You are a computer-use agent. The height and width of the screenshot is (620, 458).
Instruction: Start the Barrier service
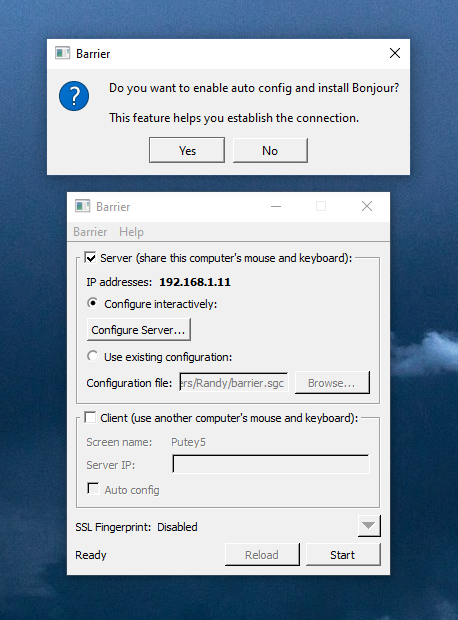343,555
